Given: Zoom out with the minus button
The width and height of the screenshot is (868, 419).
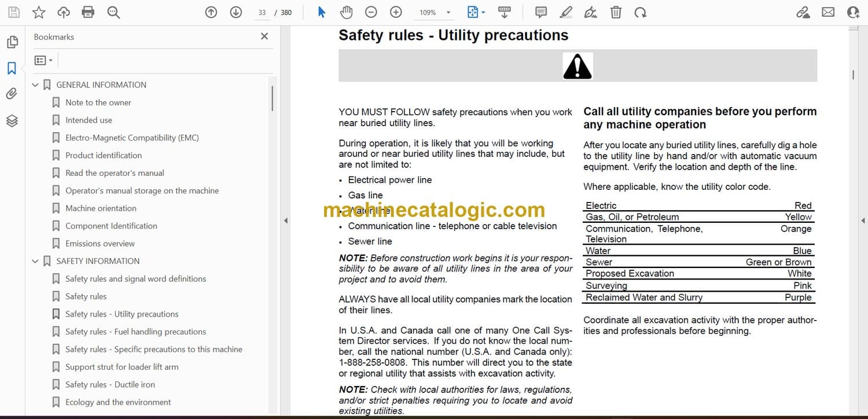Looking at the screenshot, I should click(371, 12).
